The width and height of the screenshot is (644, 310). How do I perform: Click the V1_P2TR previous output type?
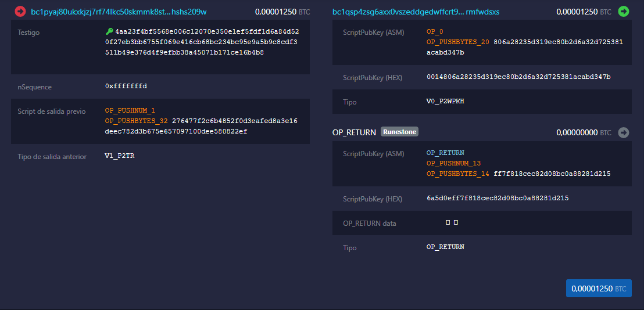point(120,156)
